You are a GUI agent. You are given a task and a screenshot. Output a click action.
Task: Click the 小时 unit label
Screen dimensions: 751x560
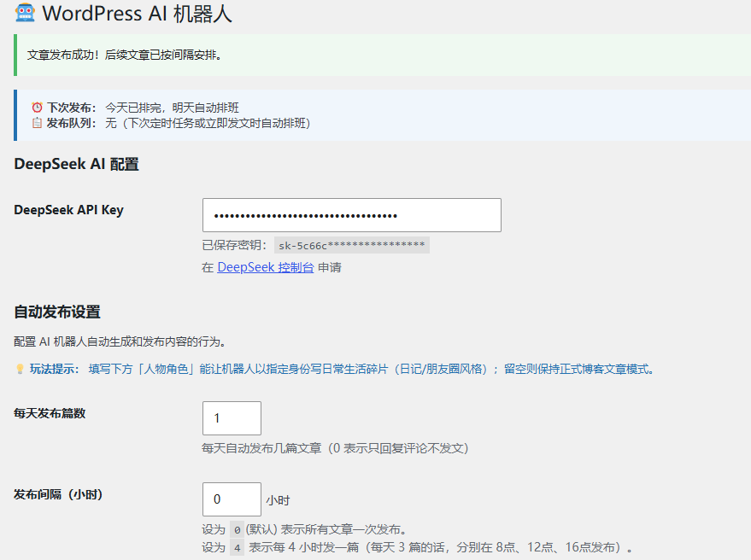click(278, 500)
